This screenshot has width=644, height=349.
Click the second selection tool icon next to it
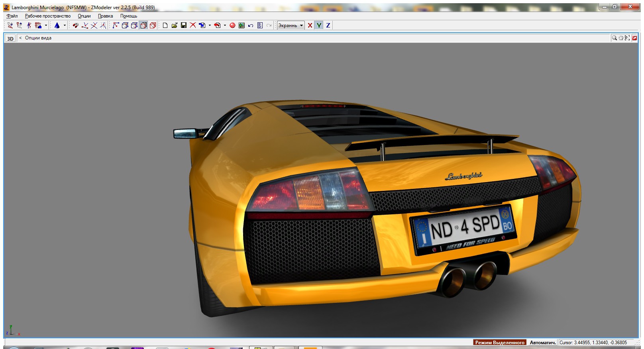tap(20, 25)
